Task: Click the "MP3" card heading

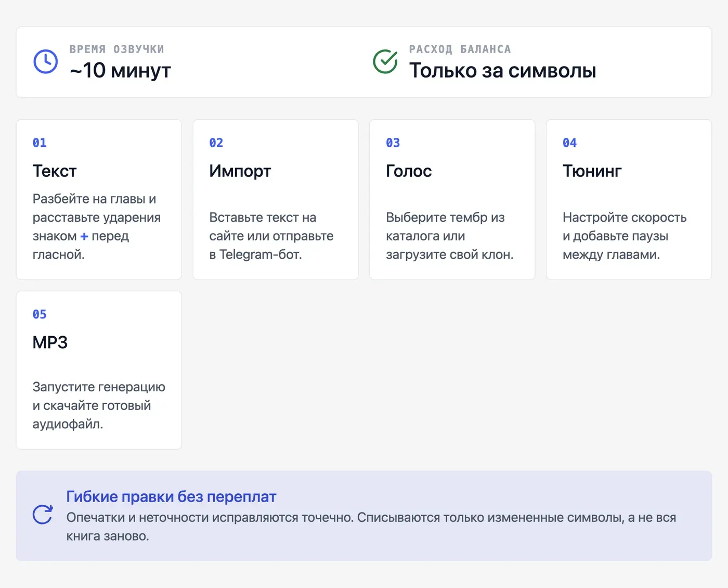Action: click(x=50, y=342)
